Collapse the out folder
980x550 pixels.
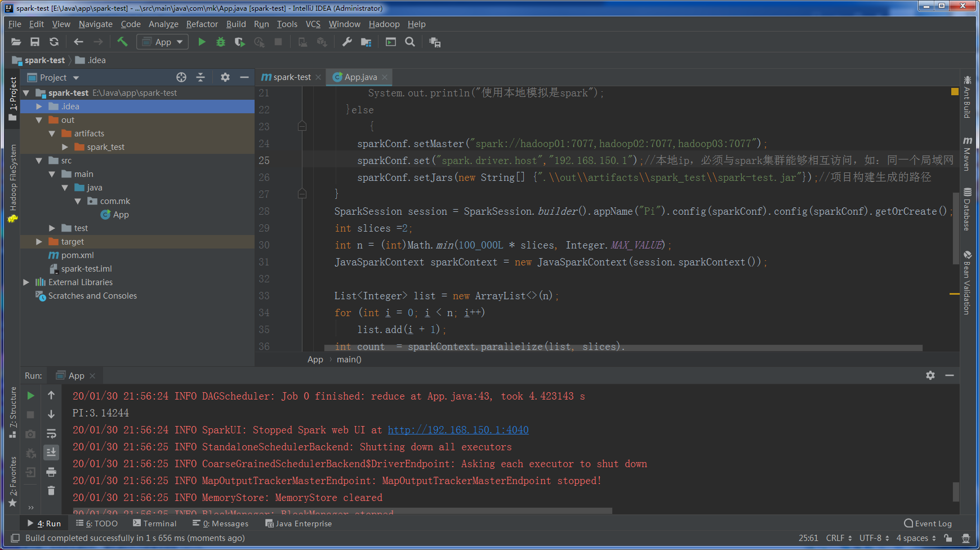tap(39, 120)
